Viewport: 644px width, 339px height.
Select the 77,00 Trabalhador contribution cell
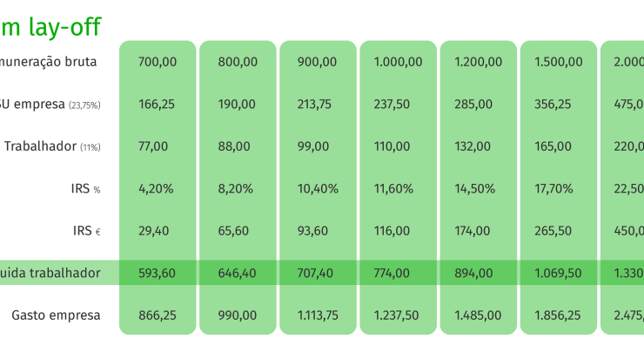click(x=153, y=146)
